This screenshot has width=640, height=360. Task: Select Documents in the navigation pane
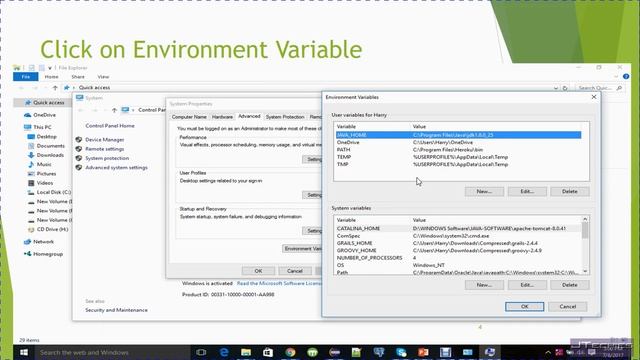[51, 146]
